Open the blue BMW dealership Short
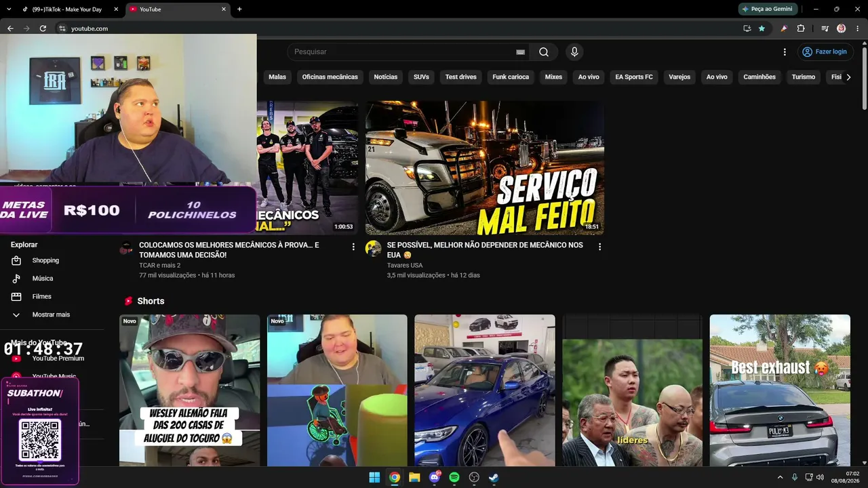 pyautogui.click(x=485, y=390)
